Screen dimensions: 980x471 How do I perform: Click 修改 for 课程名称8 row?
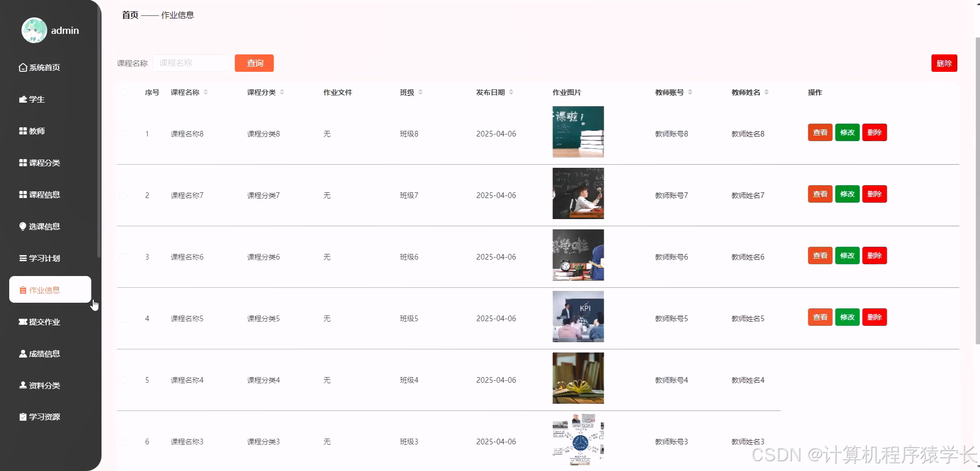coord(847,132)
